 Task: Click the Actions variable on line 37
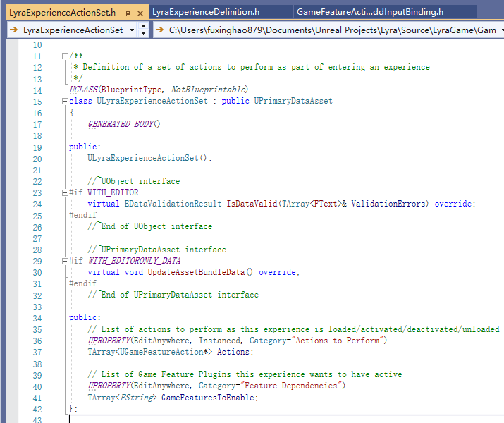pyautogui.click(x=233, y=352)
